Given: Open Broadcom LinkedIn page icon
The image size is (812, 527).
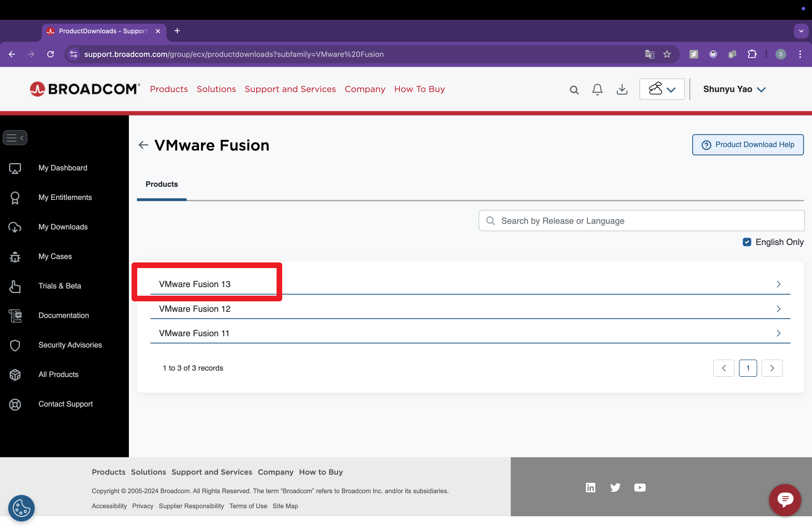Looking at the screenshot, I should coord(590,488).
